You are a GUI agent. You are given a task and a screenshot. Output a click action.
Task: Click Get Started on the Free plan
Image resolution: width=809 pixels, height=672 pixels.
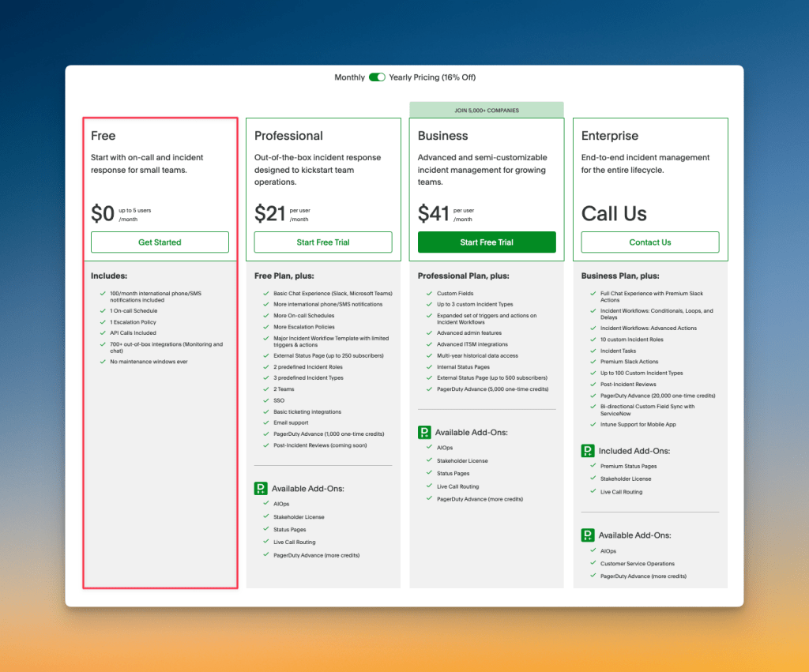pos(160,242)
